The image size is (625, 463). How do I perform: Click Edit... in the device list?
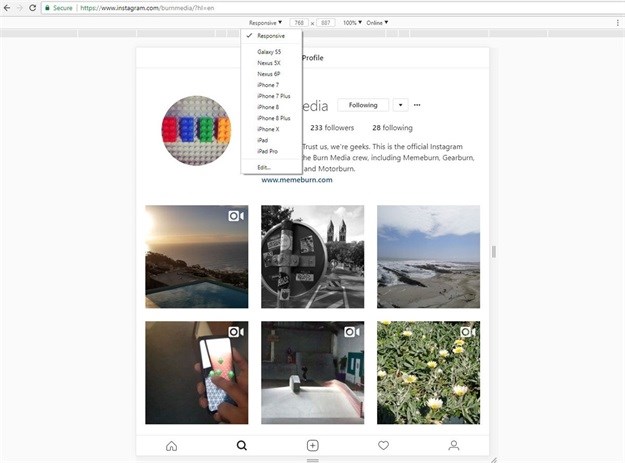point(263,167)
